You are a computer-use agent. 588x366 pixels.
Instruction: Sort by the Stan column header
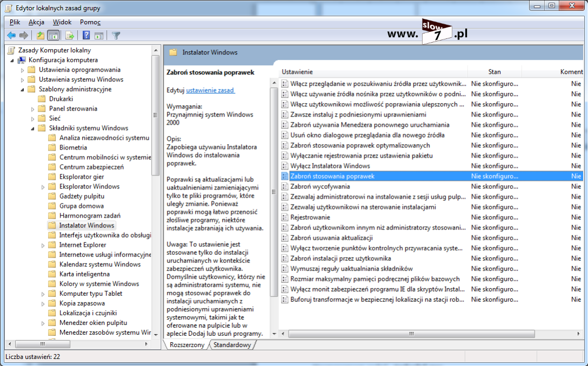pyautogui.click(x=495, y=72)
